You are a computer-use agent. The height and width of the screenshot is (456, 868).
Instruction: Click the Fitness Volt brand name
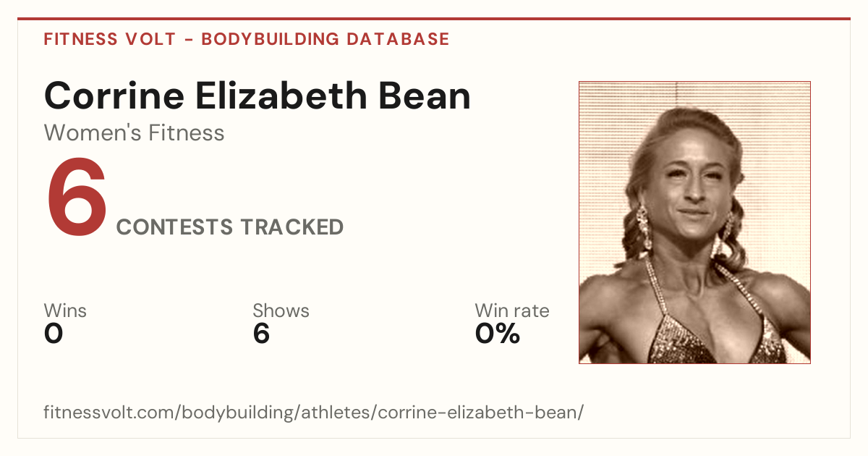pyautogui.click(x=110, y=39)
